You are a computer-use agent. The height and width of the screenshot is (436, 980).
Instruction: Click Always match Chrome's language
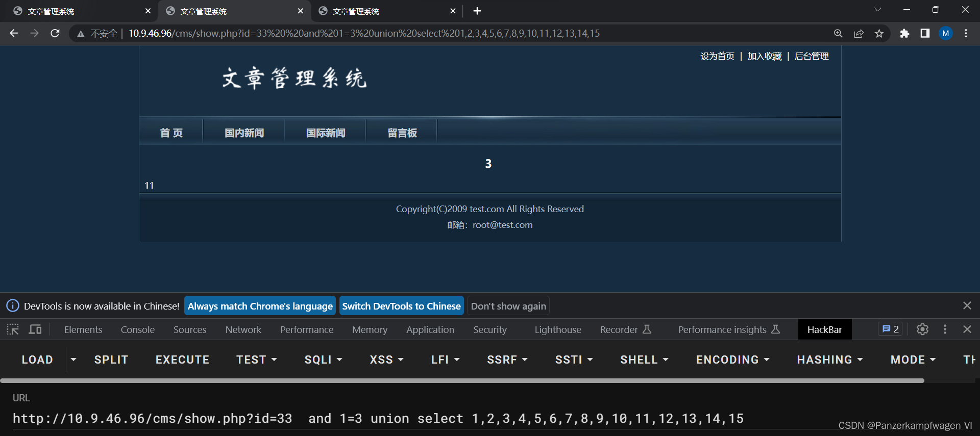pyautogui.click(x=260, y=306)
